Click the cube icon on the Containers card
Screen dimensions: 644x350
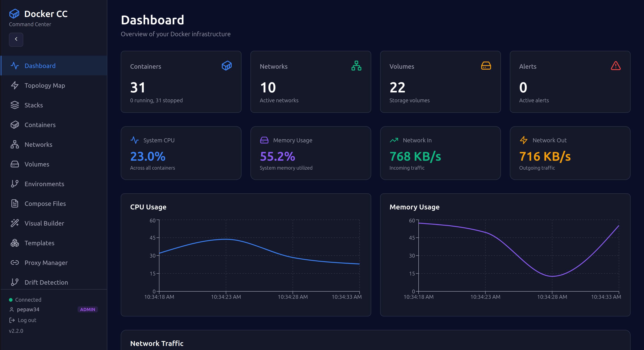pyautogui.click(x=227, y=66)
